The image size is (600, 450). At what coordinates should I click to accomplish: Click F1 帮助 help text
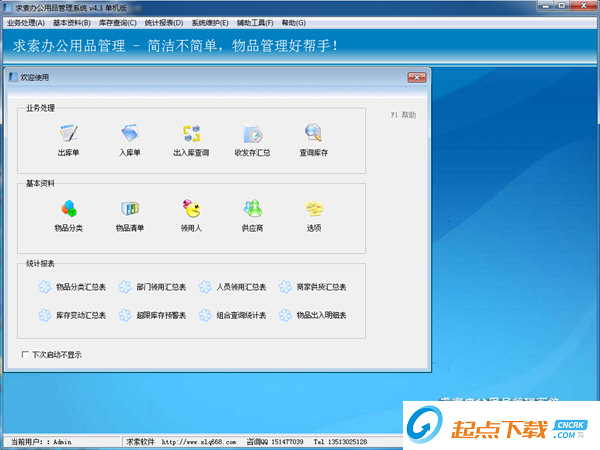click(x=403, y=115)
